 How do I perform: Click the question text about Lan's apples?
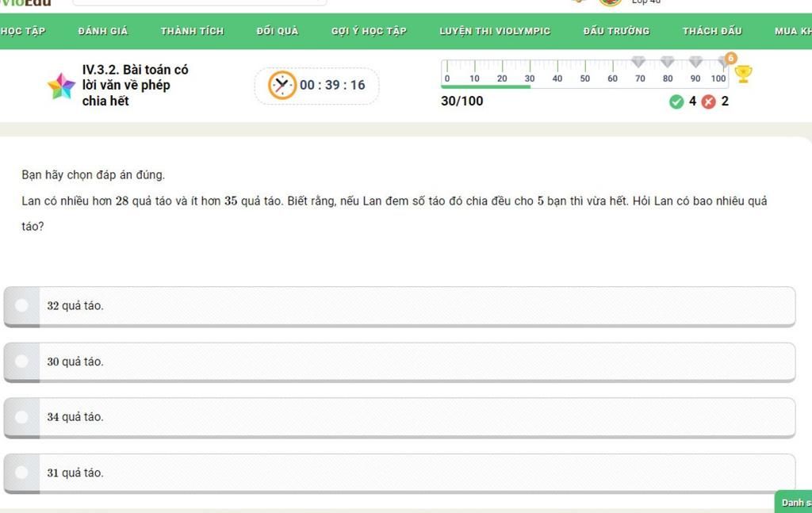pos(394,213)
